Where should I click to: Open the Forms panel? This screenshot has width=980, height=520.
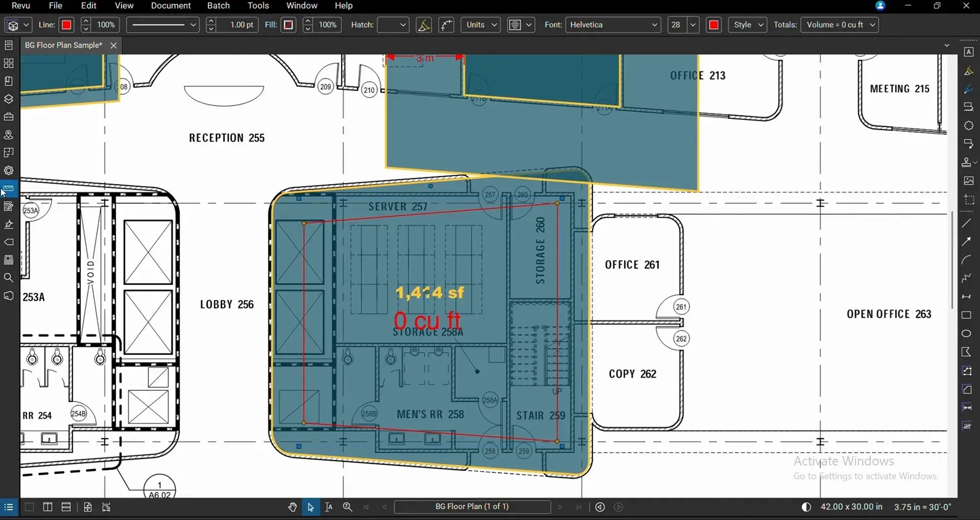point(9,206)
